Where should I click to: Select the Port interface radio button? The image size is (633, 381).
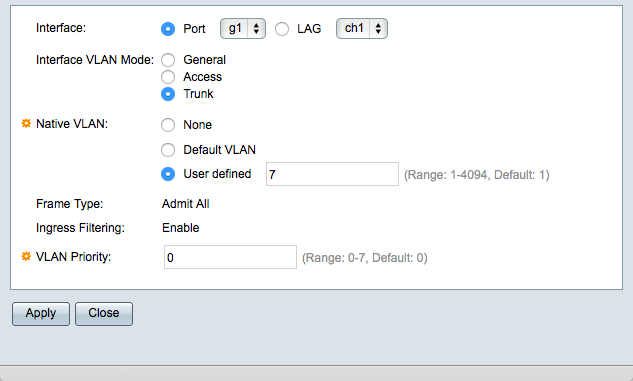point(168,29)
